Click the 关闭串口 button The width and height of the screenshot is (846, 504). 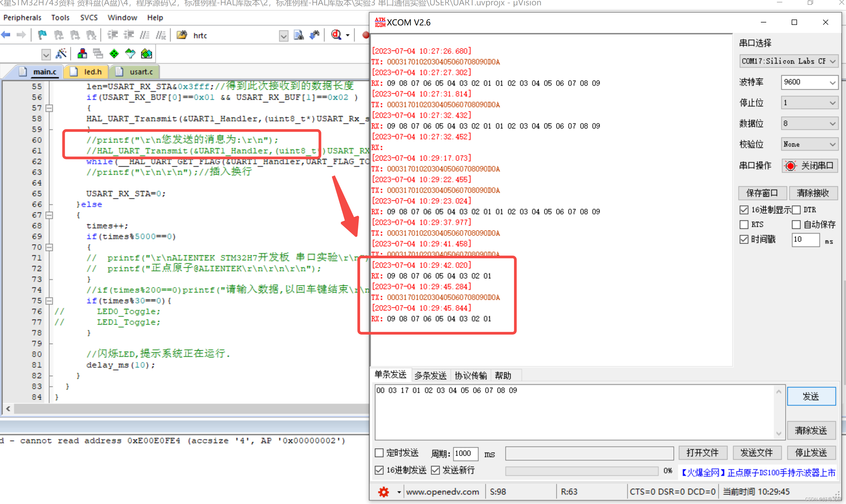[x=809, y=165]
